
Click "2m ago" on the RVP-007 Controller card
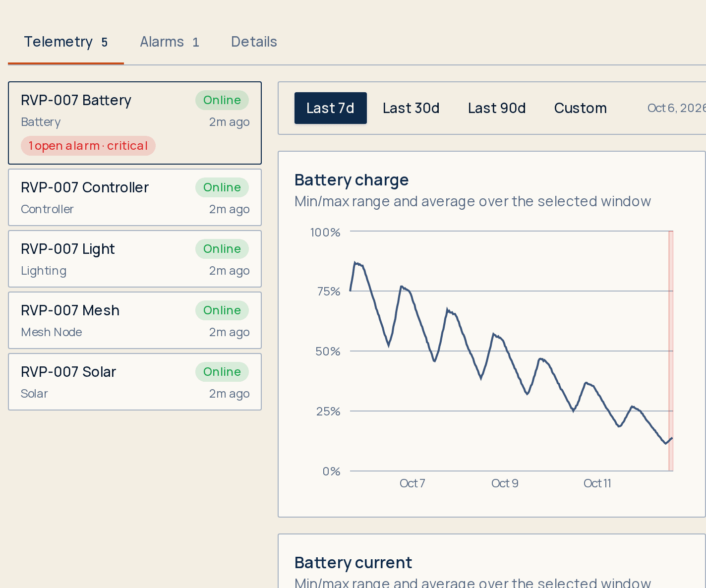click(229, 209)
